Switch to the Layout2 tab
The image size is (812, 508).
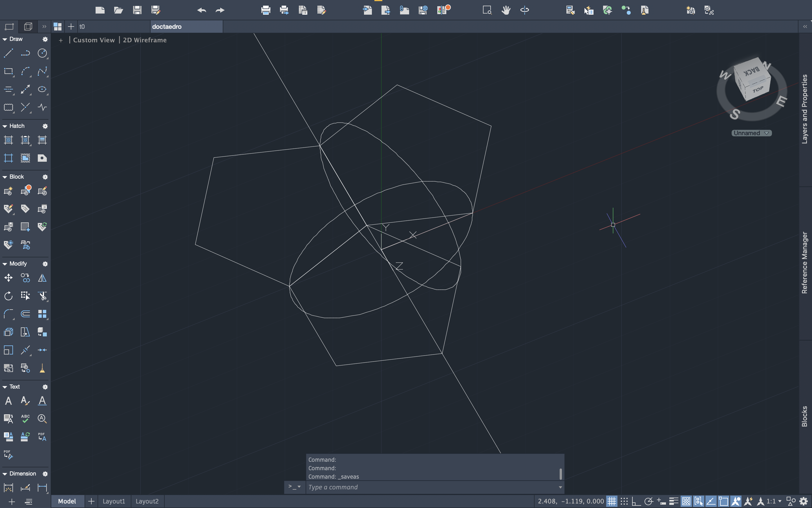pos(147,501)
